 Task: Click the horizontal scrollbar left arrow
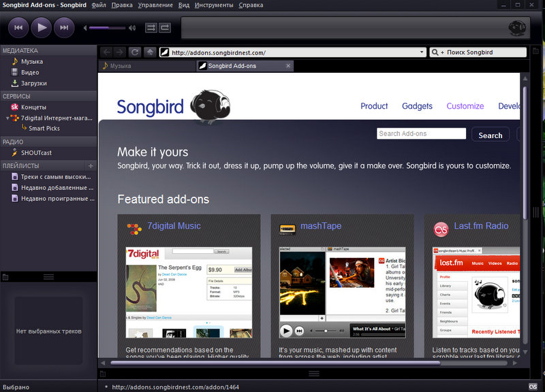(x=103, y=363)
